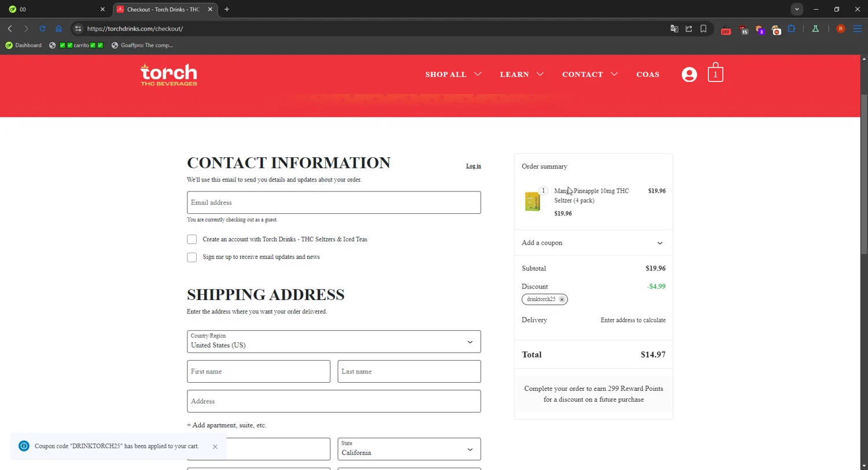868x470 pixels.
Task: Go to the browser home page
Action: [x=58, y=28]
